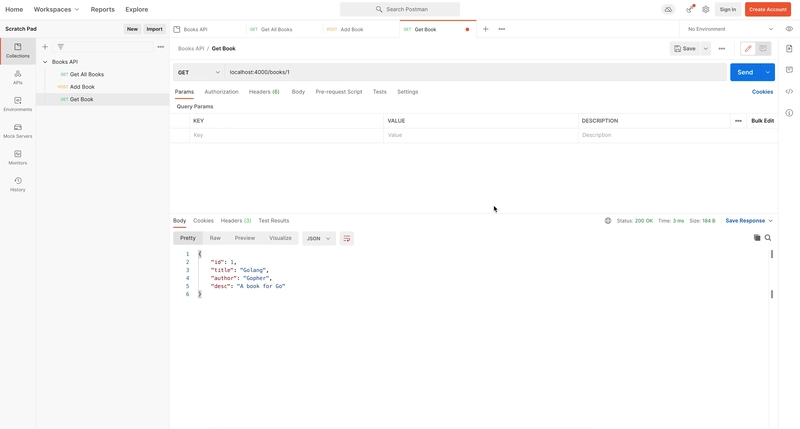Click the cloud sync status icon
This screenshot has height=429, width=800.
point(668,9)
